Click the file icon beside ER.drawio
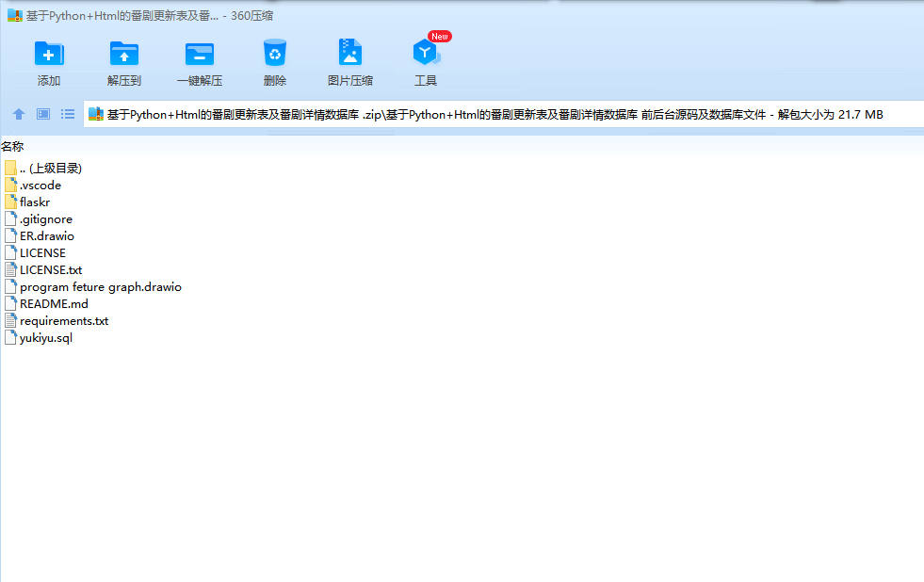Image resolution: width=924 pixels, height=582 pixels. 10,235
